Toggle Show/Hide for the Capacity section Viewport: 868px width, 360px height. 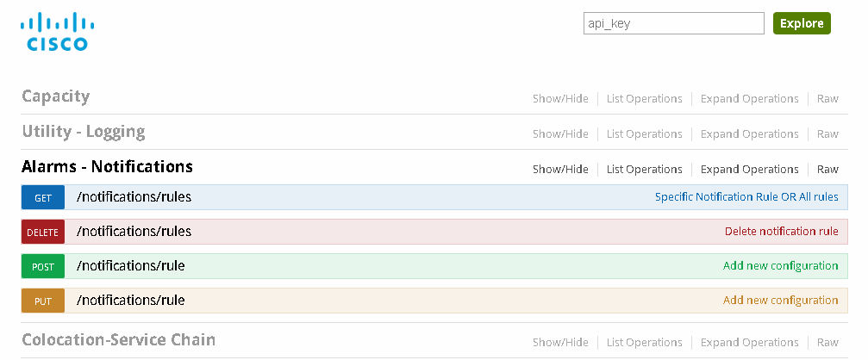click(x=560, y=99)
